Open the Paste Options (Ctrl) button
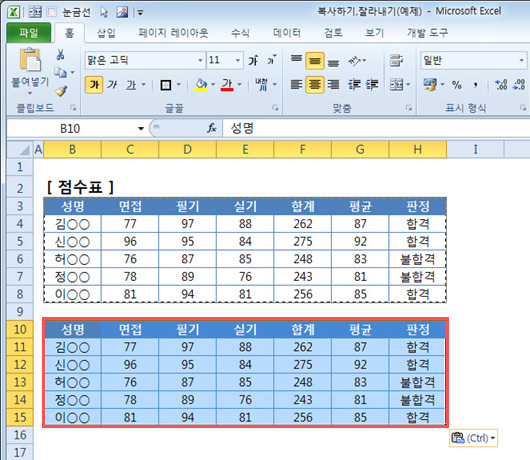The width and height of the screenshot is (530, 460). (474, 438)
